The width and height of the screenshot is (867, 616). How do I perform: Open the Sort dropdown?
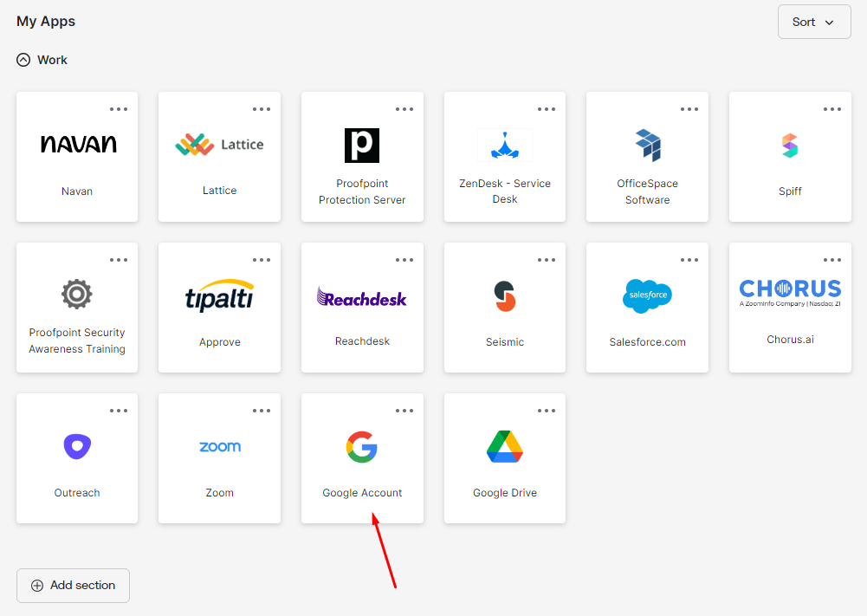[x=814, y=23]
